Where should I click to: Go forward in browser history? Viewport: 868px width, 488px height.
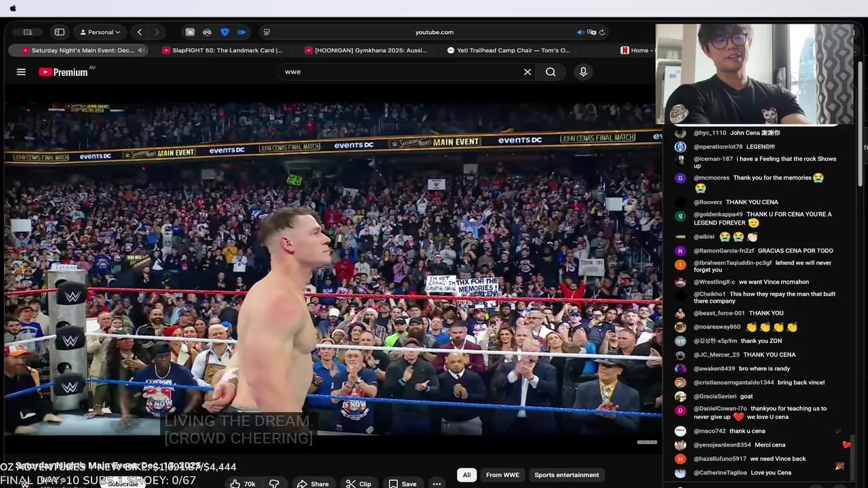(x=157, y=32)
